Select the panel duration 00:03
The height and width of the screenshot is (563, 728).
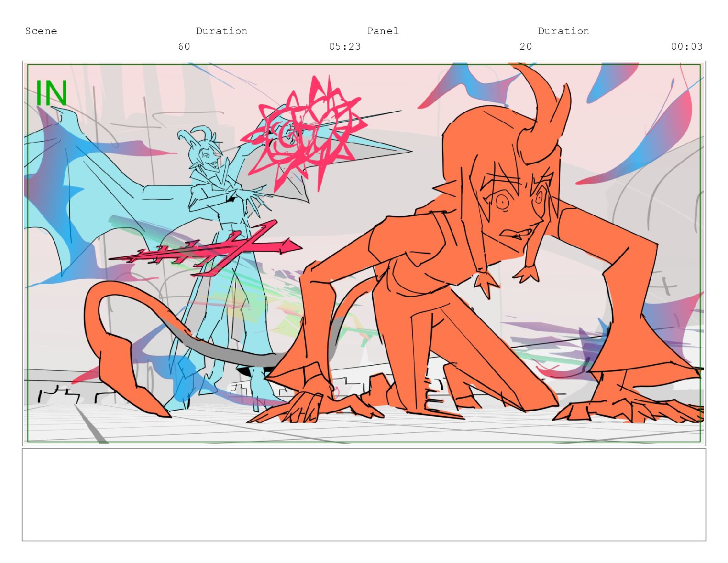687,46
